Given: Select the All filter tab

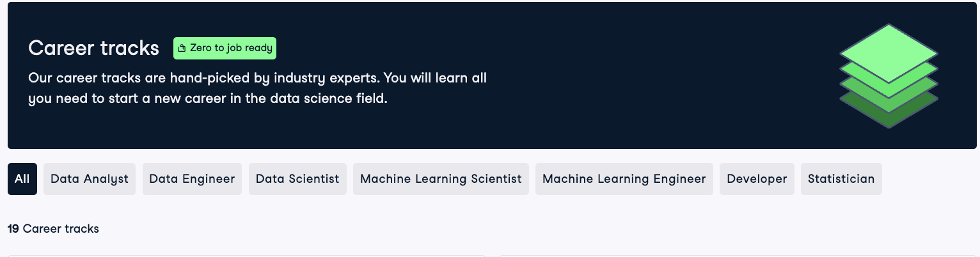Looking at the screenshot, I should tap(22, 179).
